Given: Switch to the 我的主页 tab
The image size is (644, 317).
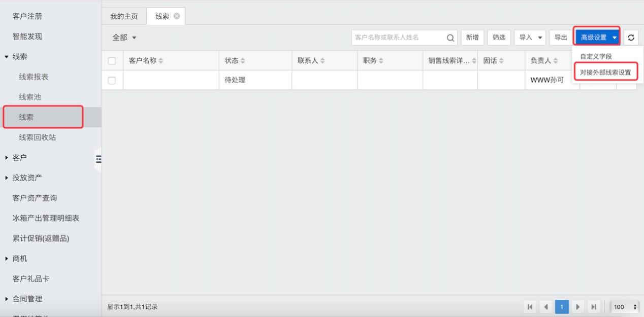Looking at the screenshot, I should tap(124, 16).
